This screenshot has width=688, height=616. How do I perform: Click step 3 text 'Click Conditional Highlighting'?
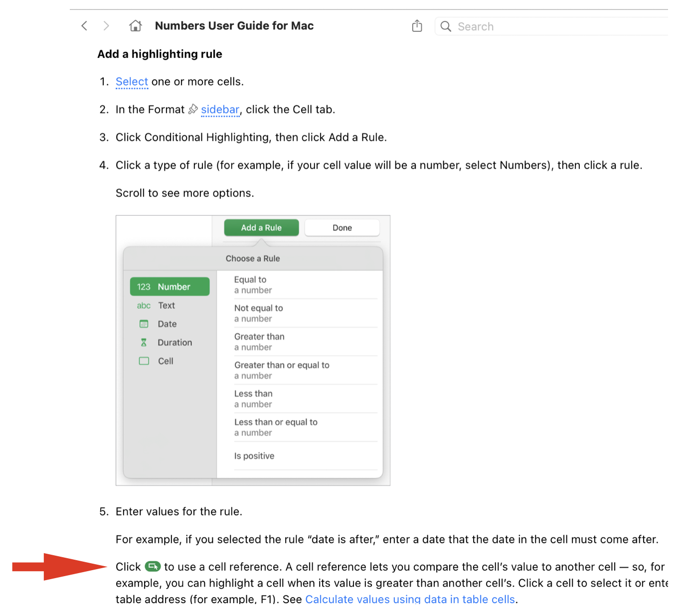193,137
